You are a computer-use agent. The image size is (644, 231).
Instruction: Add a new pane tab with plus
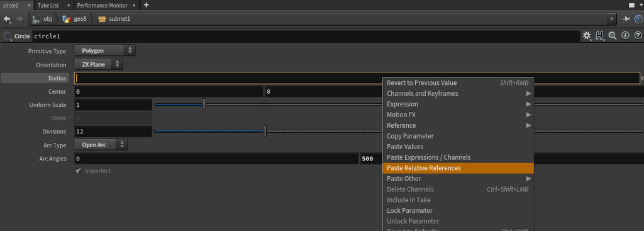click(x=146, y=5)
